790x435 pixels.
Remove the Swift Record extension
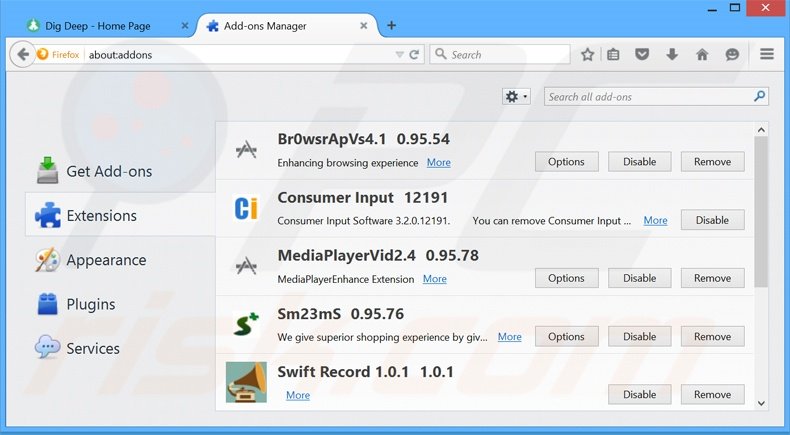[x=712, y=395]
